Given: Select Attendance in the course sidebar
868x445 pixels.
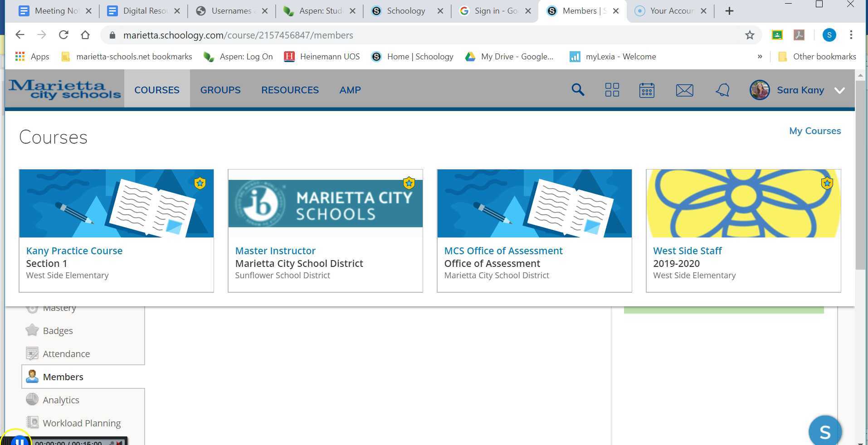Looking at the screenshot, I should (x=66, y=353).
